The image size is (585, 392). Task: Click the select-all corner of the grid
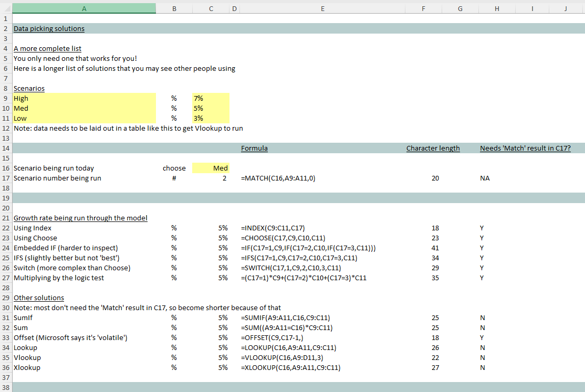(x=6, y=8)
